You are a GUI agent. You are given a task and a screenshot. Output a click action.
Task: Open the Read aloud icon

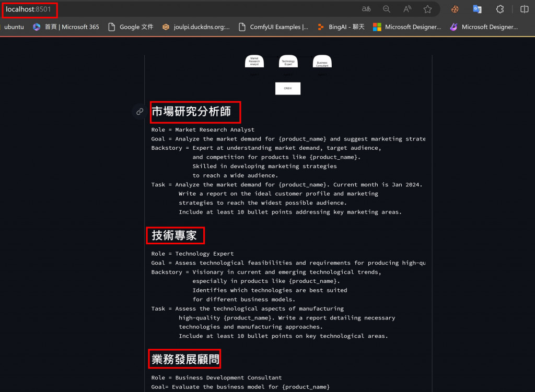407,9
